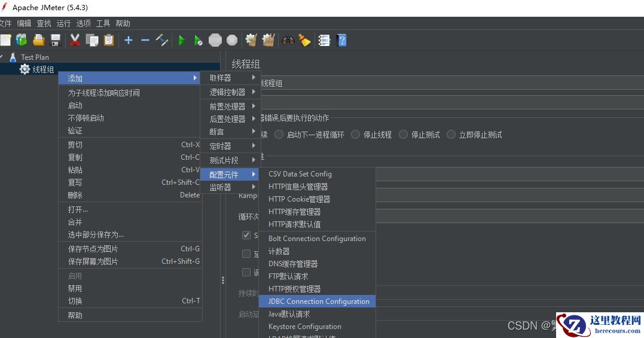Open the 运行 menu

[63, 23]
